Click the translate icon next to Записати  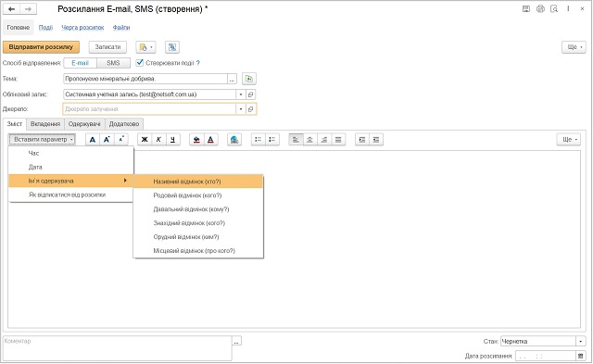172,47
